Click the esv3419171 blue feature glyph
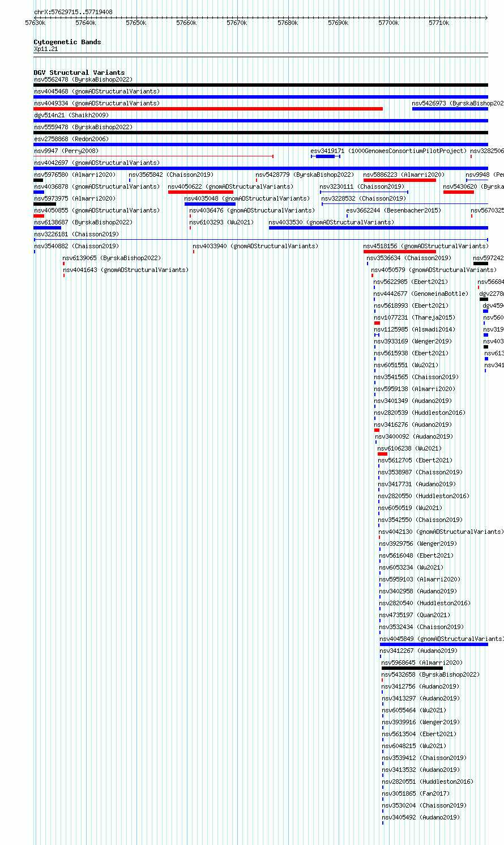Image resolution: width=504 pixels, height=845 pixels. pyautogui.click(x=326, y=156)
